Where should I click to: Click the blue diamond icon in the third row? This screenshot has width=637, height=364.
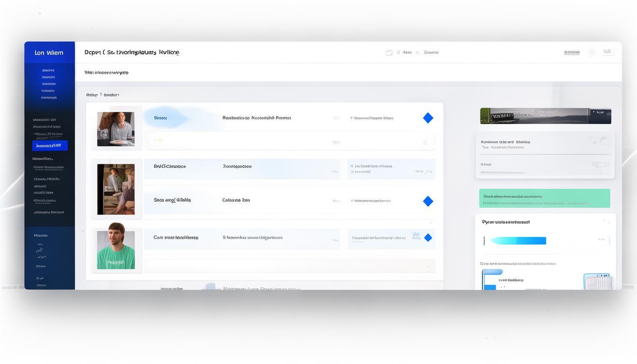(x=428, y=201)
